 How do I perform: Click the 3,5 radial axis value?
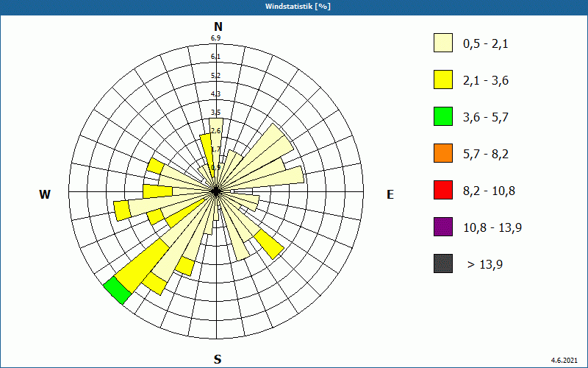(215, 113)
